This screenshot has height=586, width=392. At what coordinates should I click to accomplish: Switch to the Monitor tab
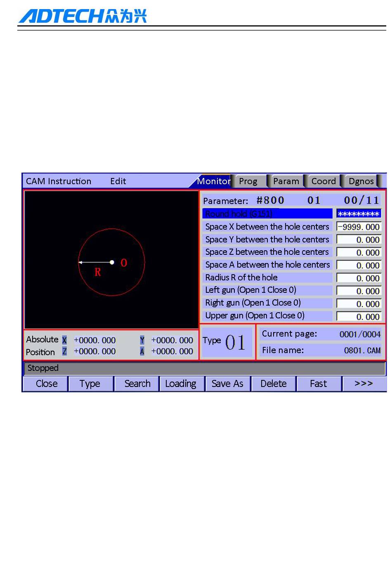tap(213, 181)
